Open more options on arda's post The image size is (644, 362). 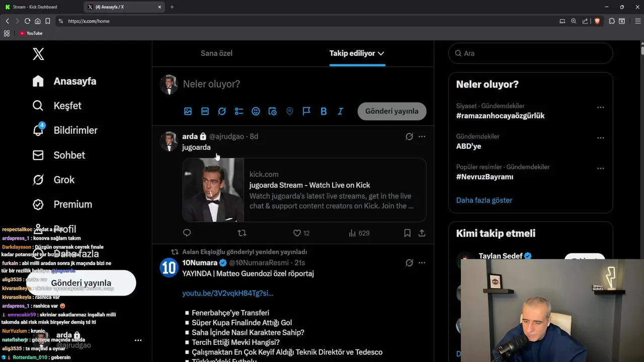pyautogui.click(x=422, y=136)
